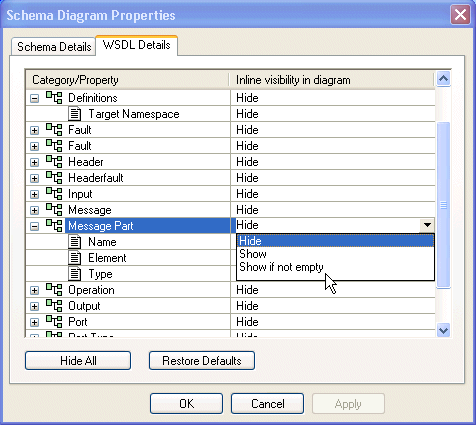The width and height of the screenshot is (476, 425).
Task: Select the Port row label
Action: pos(78,322)
